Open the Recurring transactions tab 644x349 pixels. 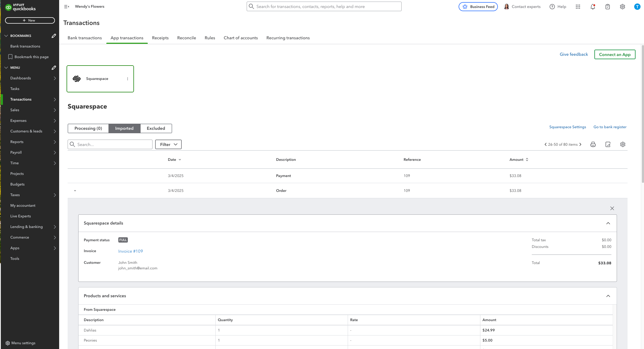coord(288,38)
